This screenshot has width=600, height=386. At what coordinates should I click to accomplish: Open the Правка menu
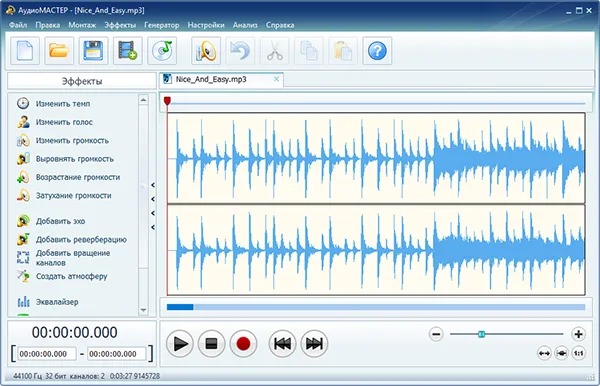tap(48, 25)
